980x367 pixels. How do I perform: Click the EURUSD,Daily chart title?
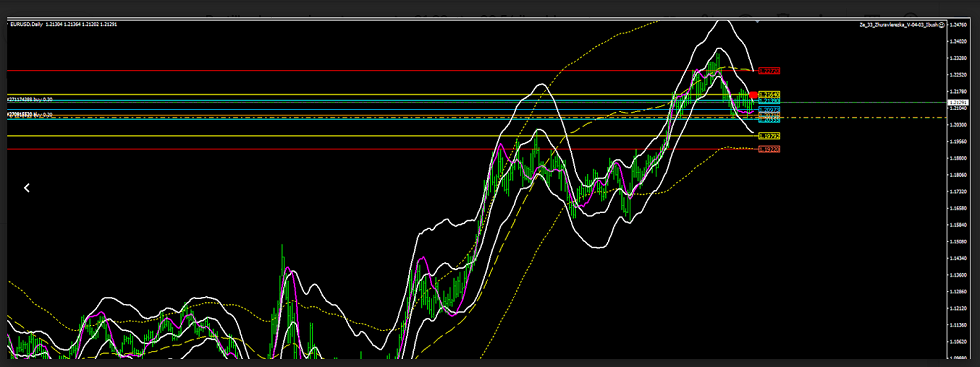click(26, 24)
